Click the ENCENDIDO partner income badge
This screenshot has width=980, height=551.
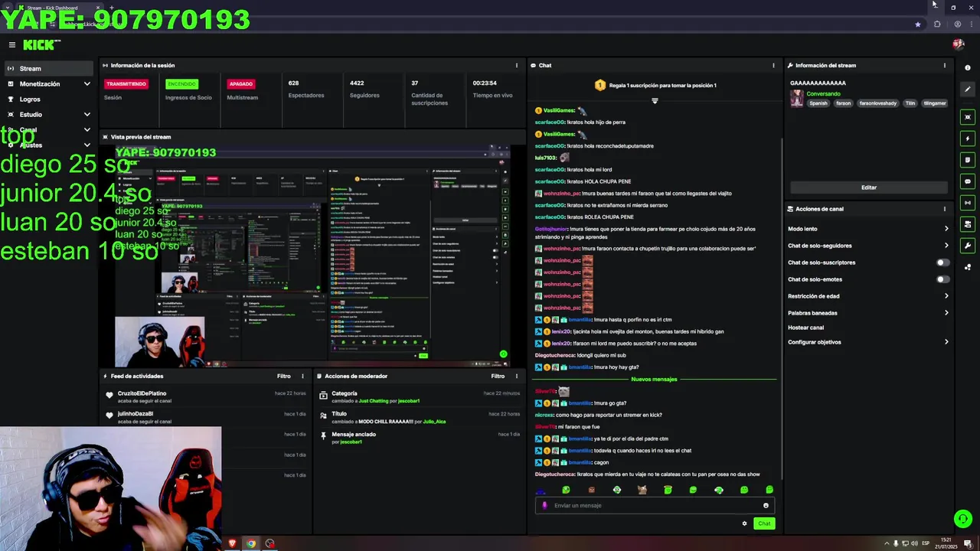coord(181,83)
